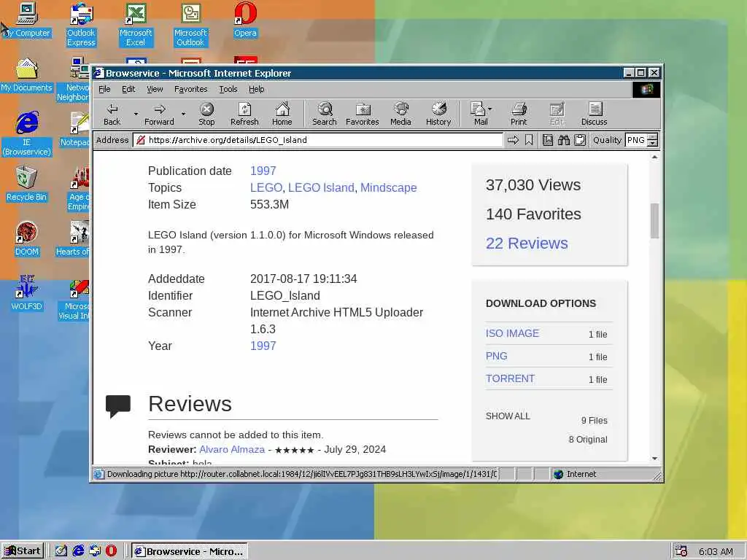Open the Favorites menu
Viewport: 747px width, 560px height.
190,89
